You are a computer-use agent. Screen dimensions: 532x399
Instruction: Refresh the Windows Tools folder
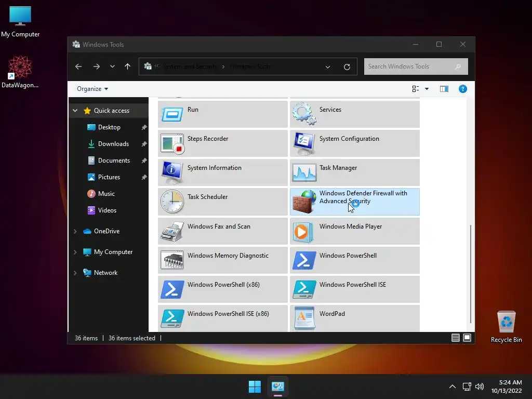point(347,67)
